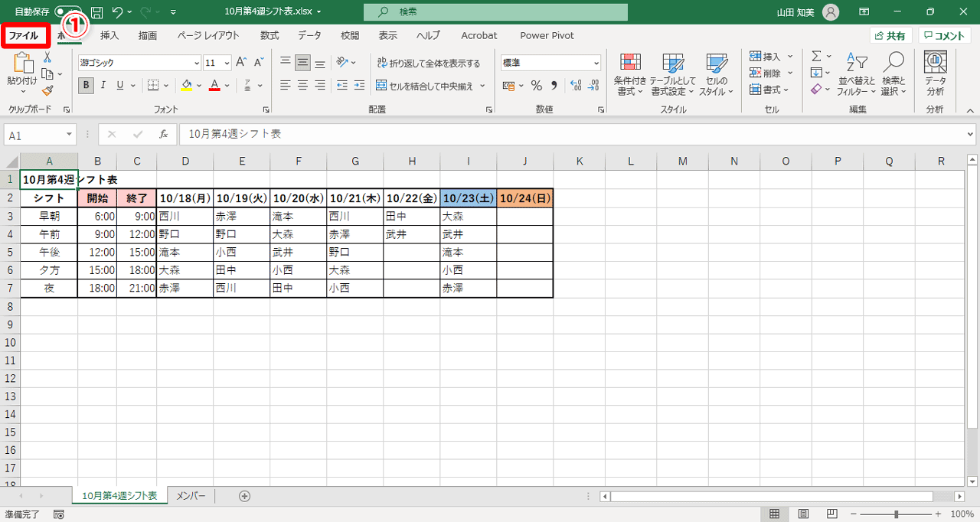Click the Comments (コメント) button
The width and height of the screenshot is (980, 522).
(x=945, y=36)
